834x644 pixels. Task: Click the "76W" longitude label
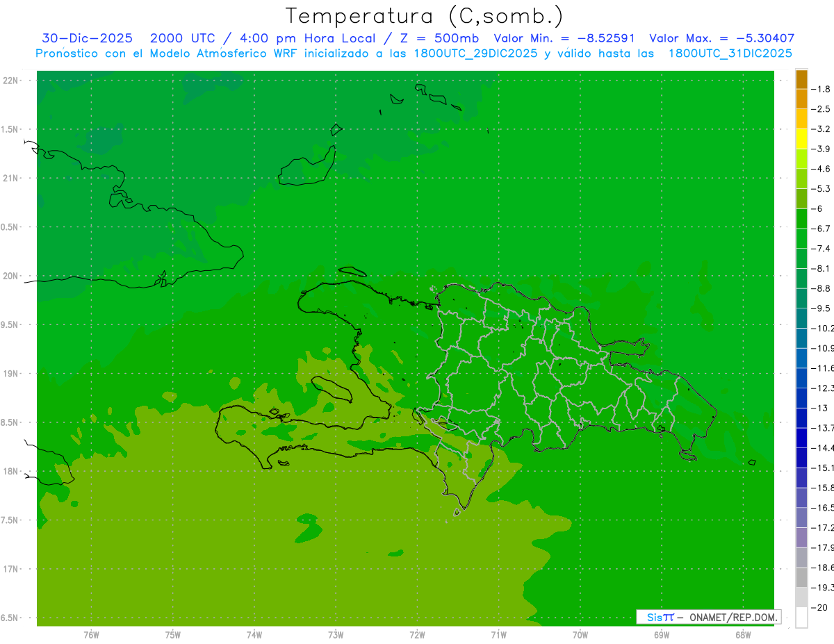coord(91,635)
